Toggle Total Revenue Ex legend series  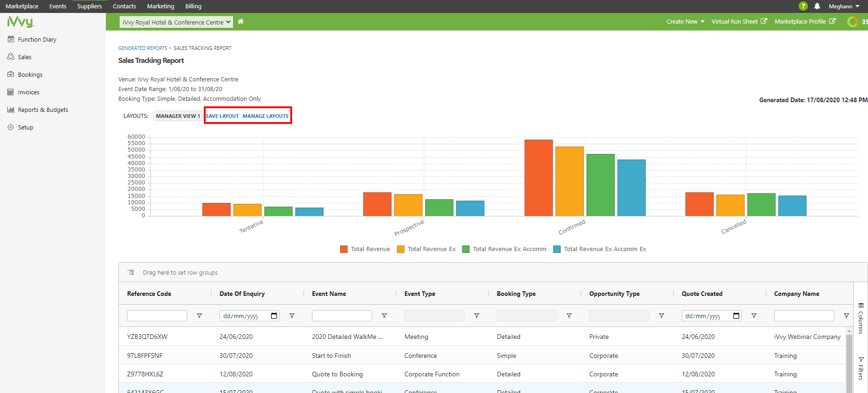tap(426, 249)
